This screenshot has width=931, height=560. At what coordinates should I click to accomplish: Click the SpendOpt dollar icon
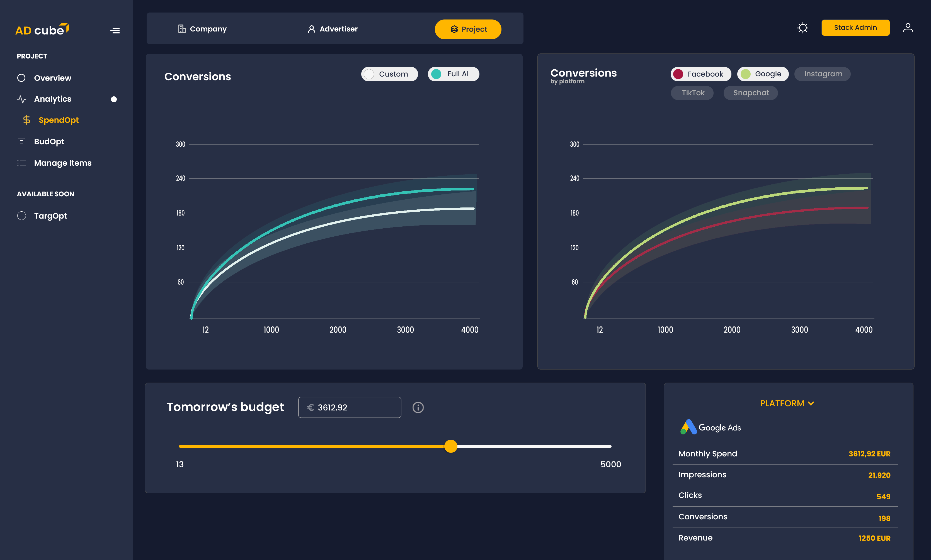tap(26, 120)
